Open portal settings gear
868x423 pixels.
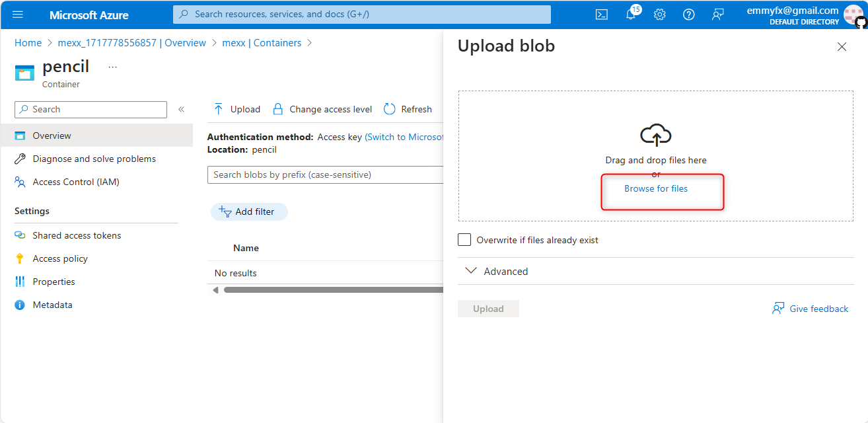point(659,15)
